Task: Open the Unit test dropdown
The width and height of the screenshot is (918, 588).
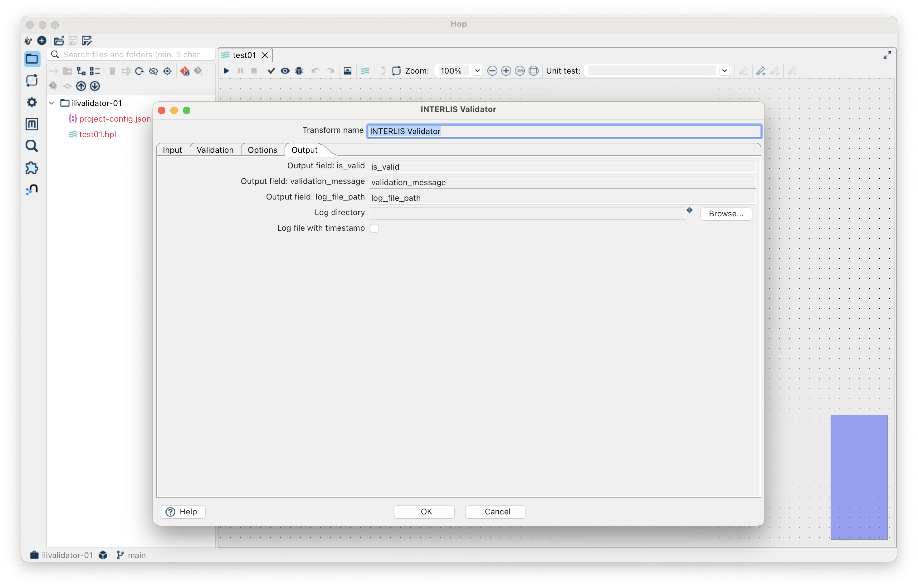Action: [x=724, y=71]
